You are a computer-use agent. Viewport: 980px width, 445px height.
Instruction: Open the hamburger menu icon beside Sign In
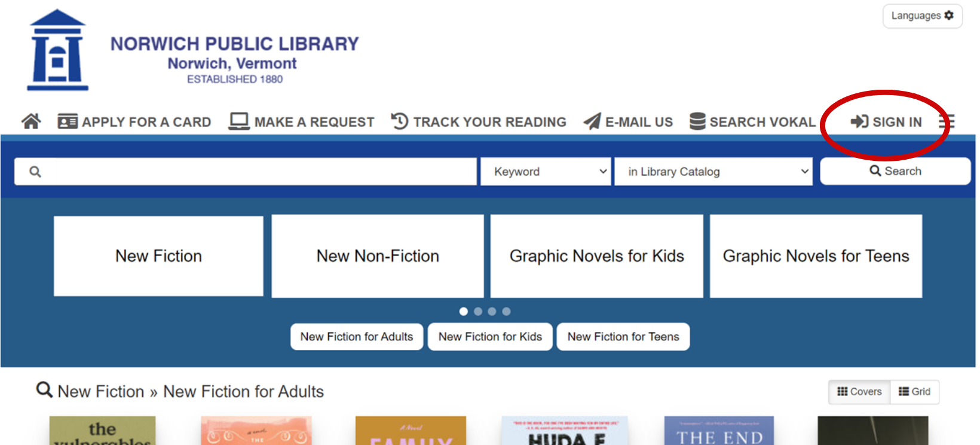tap(946, 121)
